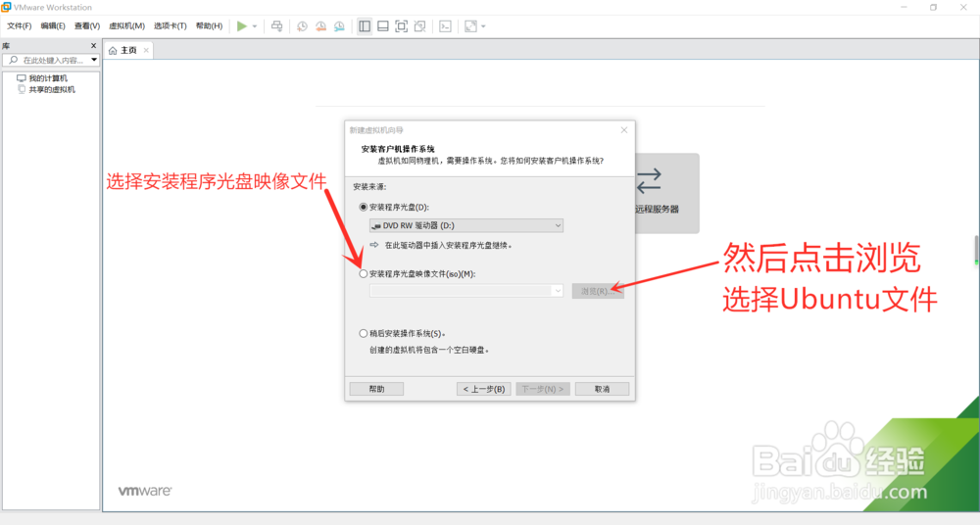
Task: Select 安装程序光盘(D) radio button
Action: click(364, 207)
